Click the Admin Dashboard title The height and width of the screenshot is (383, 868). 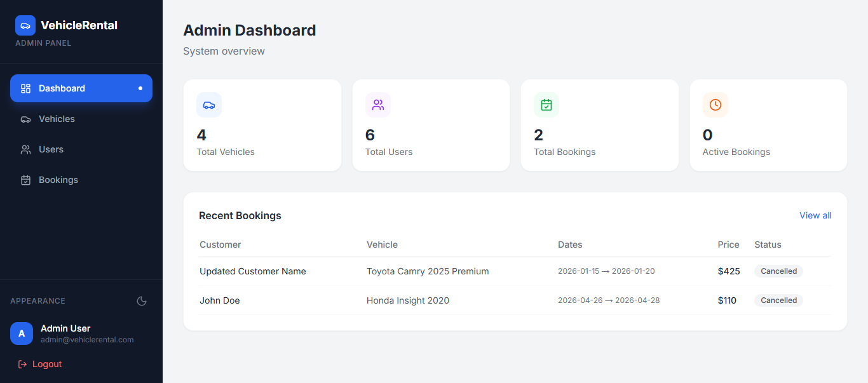pyautogui.click(x=249, y=30)
